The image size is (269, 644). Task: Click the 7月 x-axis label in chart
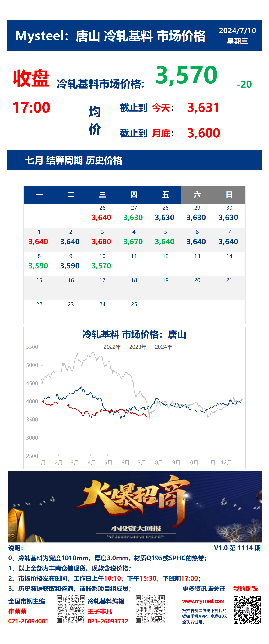point(142,462)
